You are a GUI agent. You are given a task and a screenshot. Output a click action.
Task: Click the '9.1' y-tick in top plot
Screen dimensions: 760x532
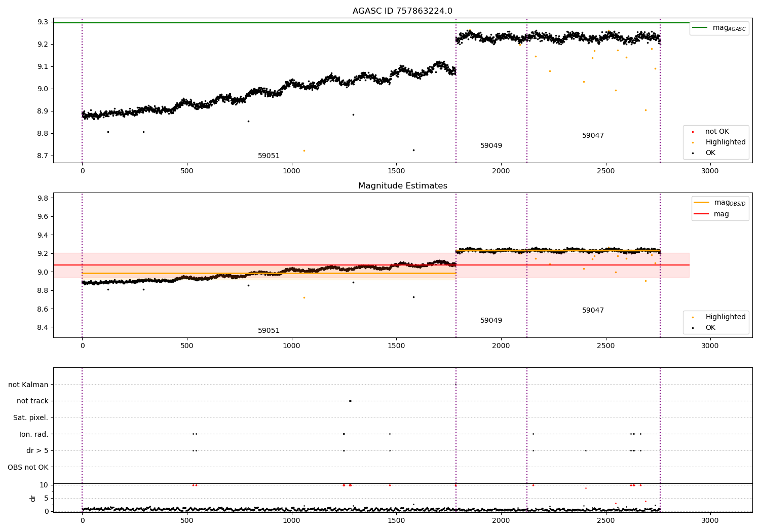tap(43, 67)
